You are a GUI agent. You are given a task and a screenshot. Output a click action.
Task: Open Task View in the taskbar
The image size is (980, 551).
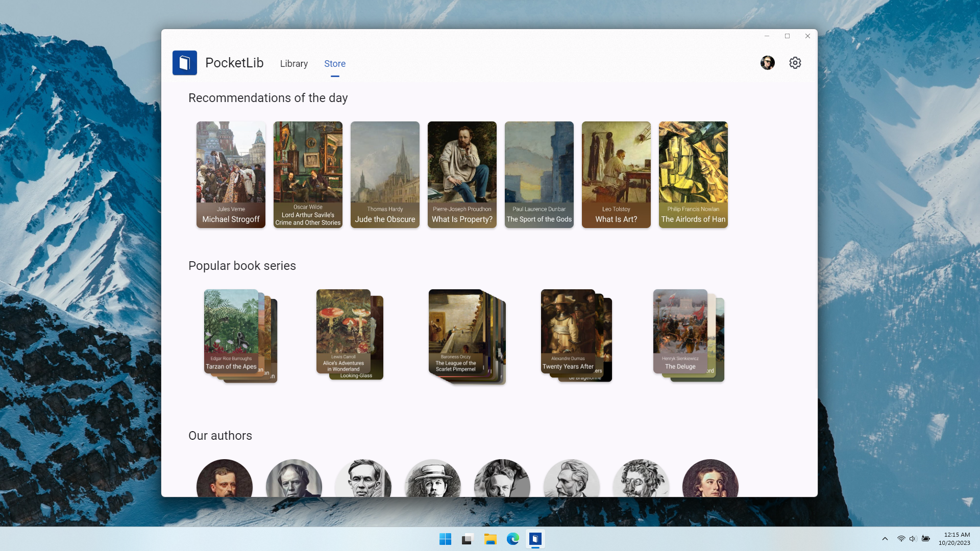pos(468,539)
